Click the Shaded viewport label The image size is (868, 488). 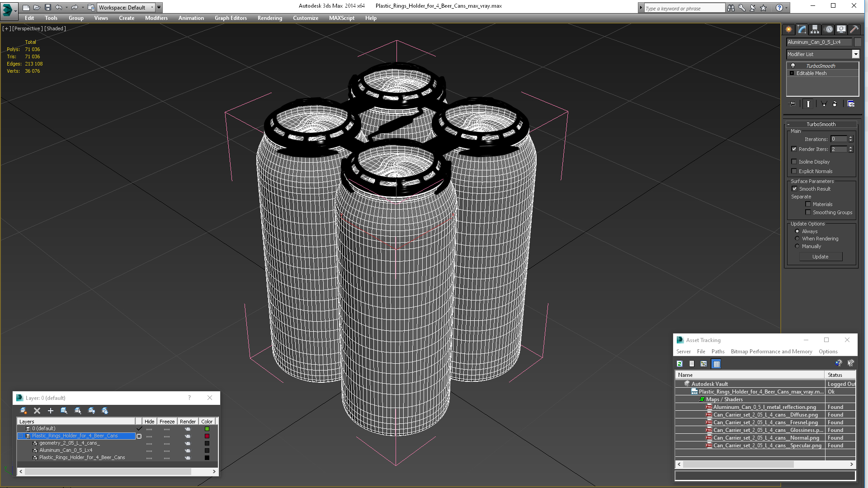tap(55, 28)
